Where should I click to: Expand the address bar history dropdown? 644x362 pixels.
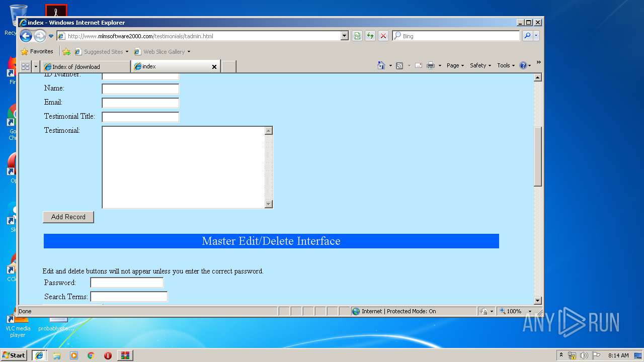(x=345, y=36)
